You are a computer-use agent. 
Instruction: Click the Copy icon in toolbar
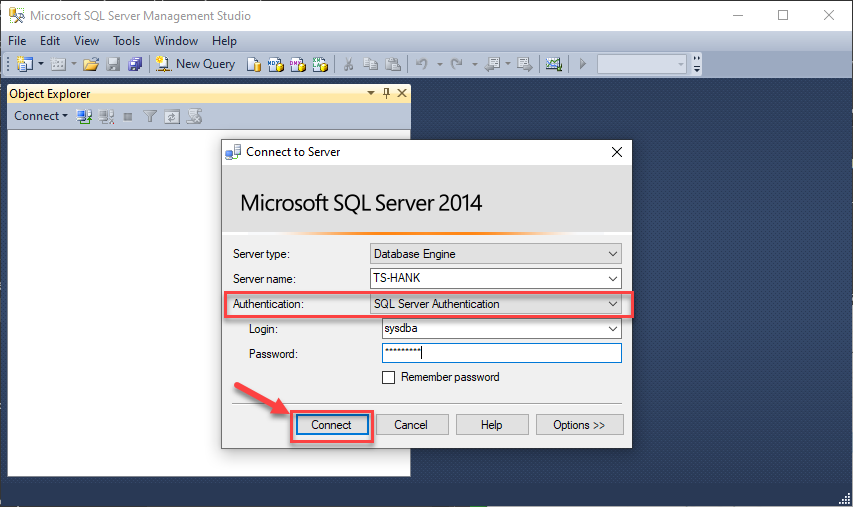pyautogui.click(x=370, y=64)
